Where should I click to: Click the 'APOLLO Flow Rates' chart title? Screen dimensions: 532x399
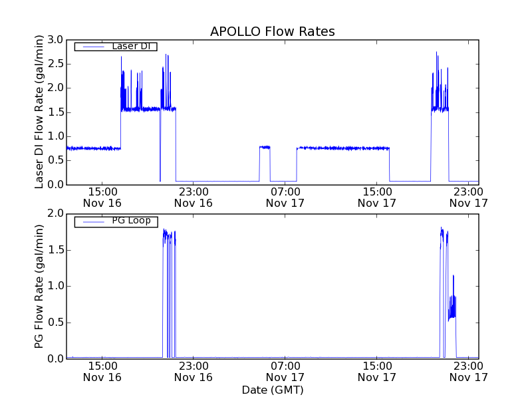273,31
